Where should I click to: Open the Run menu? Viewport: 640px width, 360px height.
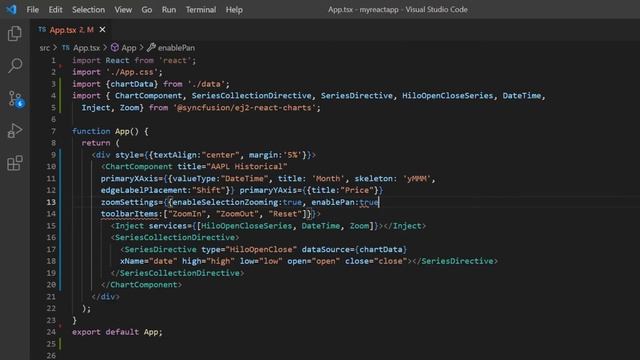click(169, 9)
